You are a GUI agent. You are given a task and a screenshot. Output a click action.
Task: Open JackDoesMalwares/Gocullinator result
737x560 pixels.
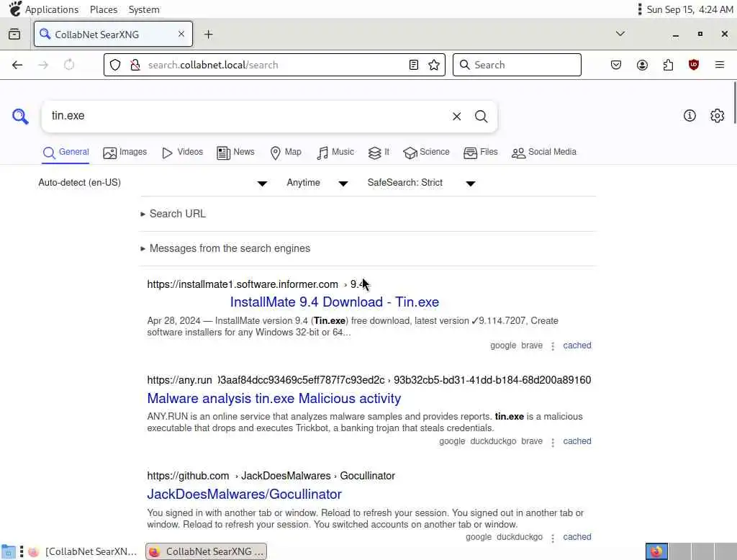tap(245, 494)
